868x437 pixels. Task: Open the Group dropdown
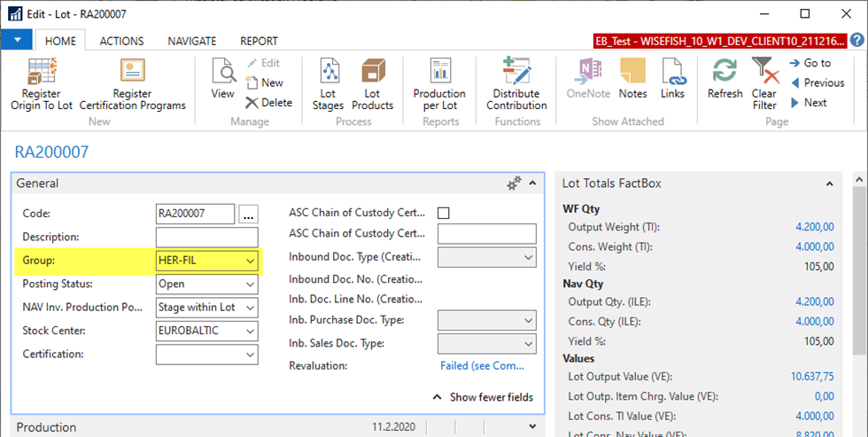click(x=250, y=261)
